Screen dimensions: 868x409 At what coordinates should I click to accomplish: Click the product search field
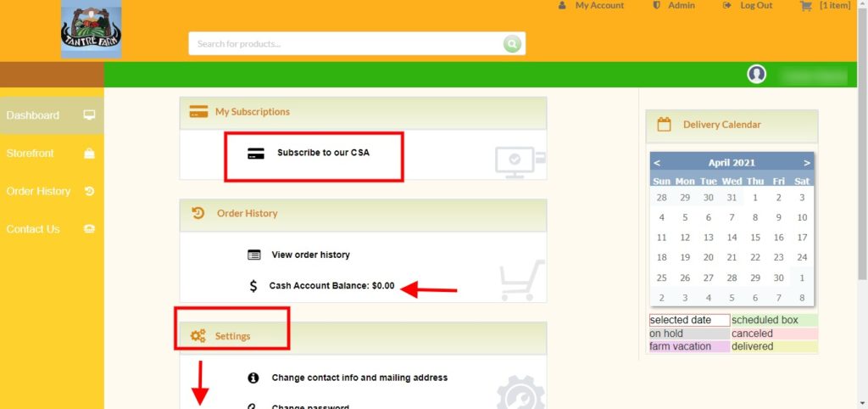coord(346,44)
